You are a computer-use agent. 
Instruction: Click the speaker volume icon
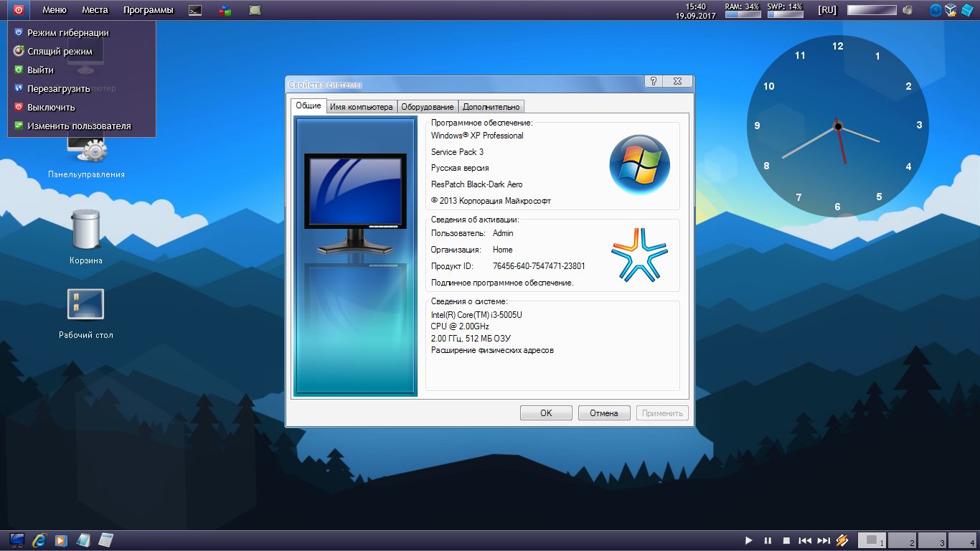click(908, 10)
